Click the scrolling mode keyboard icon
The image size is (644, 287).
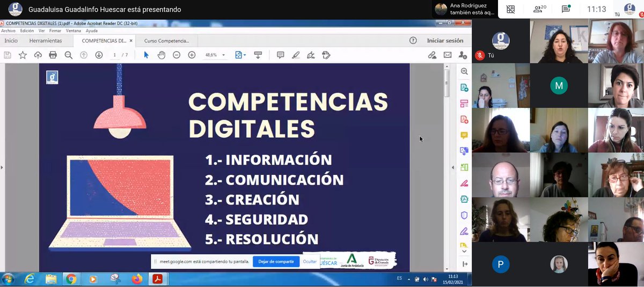258,55
